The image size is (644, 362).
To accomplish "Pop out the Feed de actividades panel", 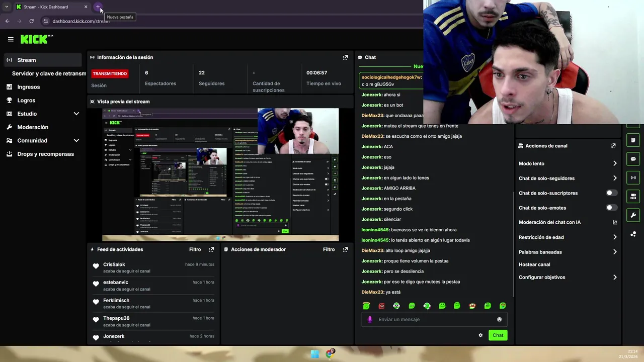I will [x=211, y=249].
